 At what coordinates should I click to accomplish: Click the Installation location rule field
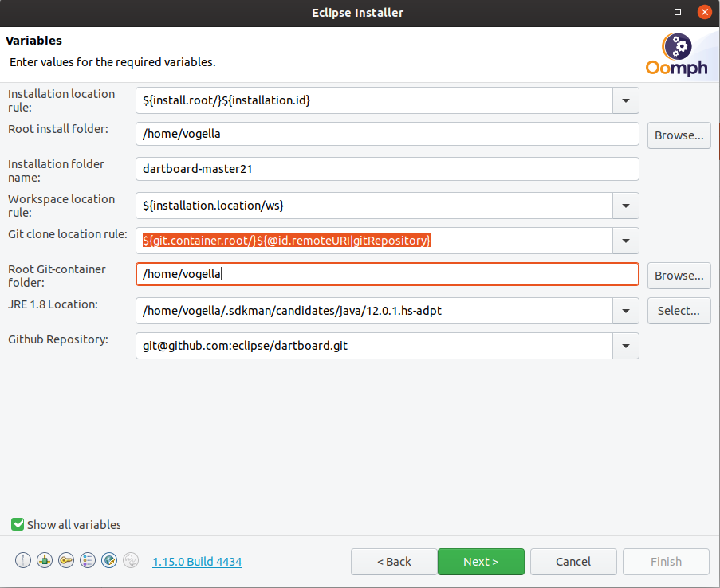(x=374, y=100)
